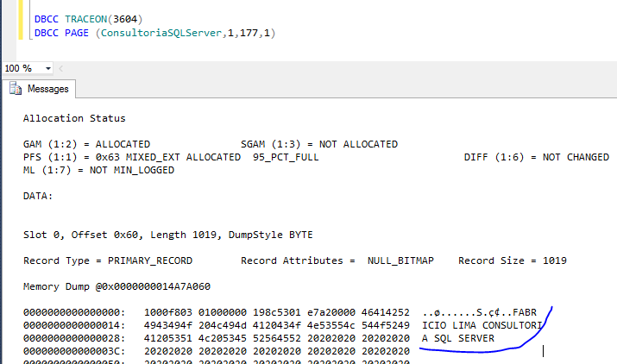Open the 100 % zoom dropdown arrow
The height and width of the screenshot is (364, 617).
click(47, 68)
